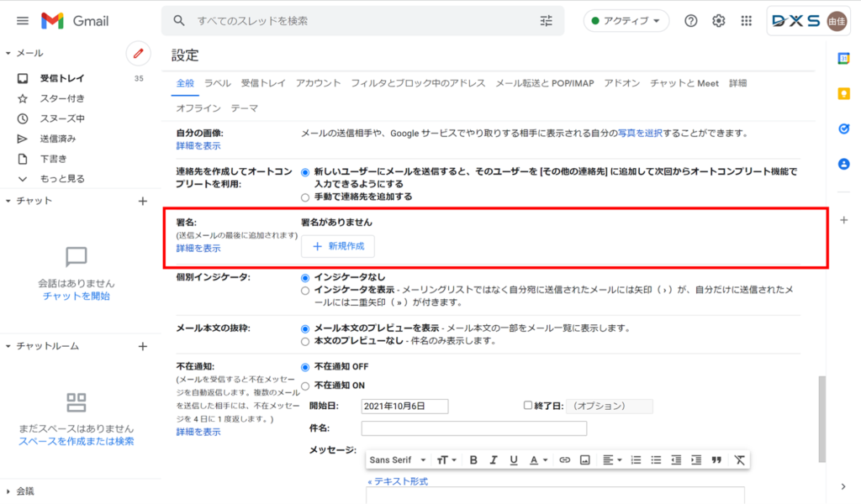Insert image in message toolbar
The height and width of the screenshot is (504, 861).
pyautogui.click(x=585, y=460)
